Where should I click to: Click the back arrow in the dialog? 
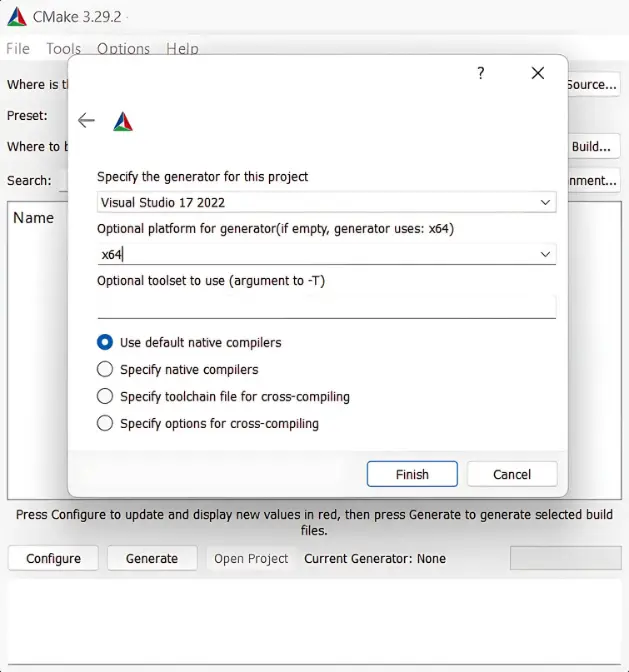(x=86, y=121)
